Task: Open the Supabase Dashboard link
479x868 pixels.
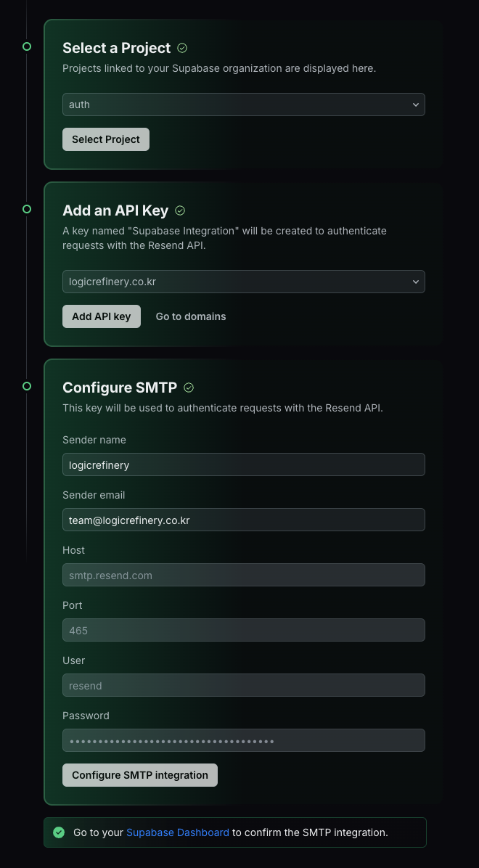Action: click(x=178, y=832)
